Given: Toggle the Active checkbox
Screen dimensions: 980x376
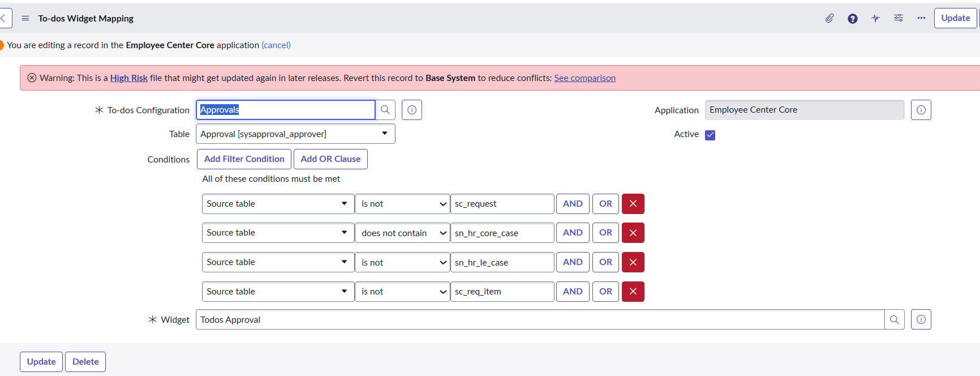Looking at the screenshot, I should pos(710,135).
